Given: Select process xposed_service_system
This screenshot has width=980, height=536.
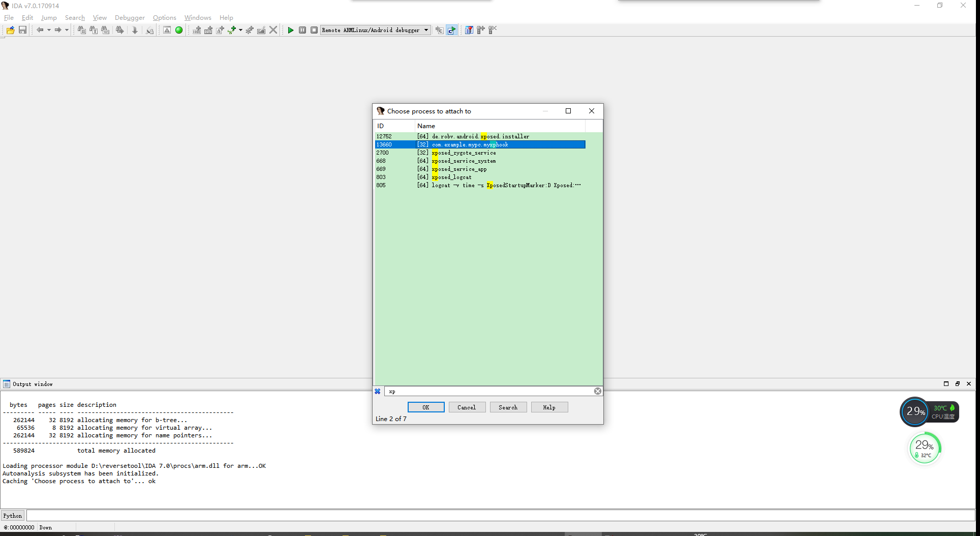Looking at the screenshot, I should point(480,161).
